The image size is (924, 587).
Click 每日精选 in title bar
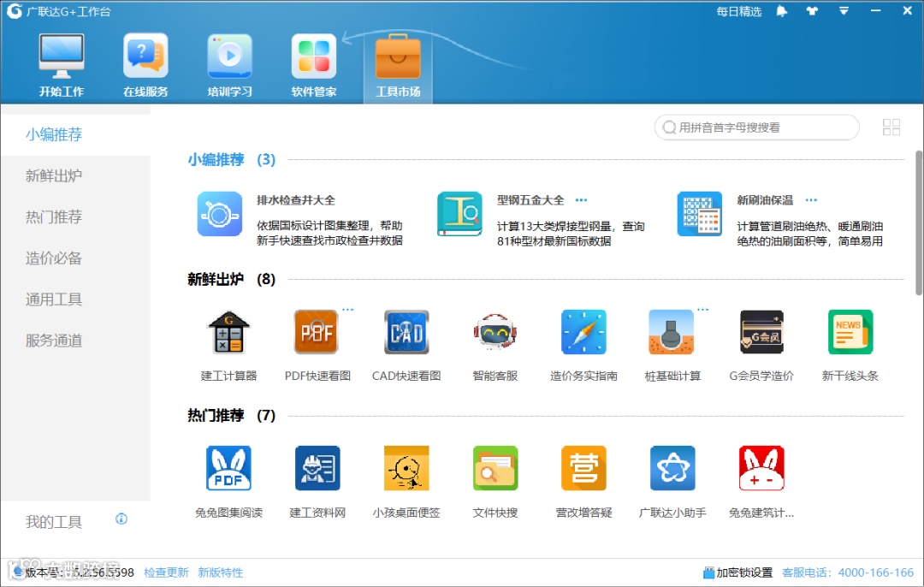click(739, 11)
